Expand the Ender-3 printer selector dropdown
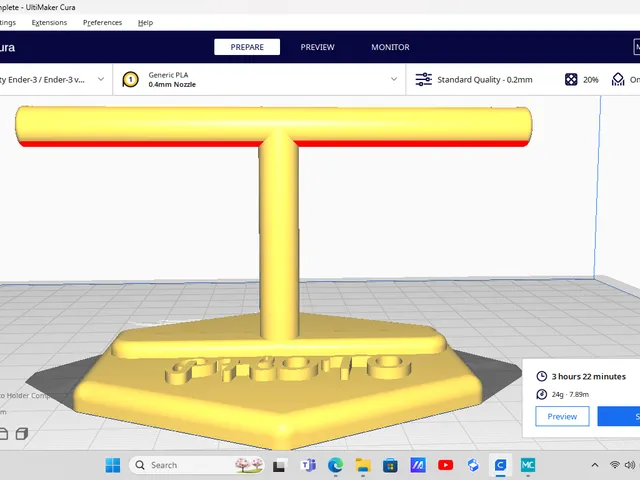 pyautogui.click(x=101, y=79)
